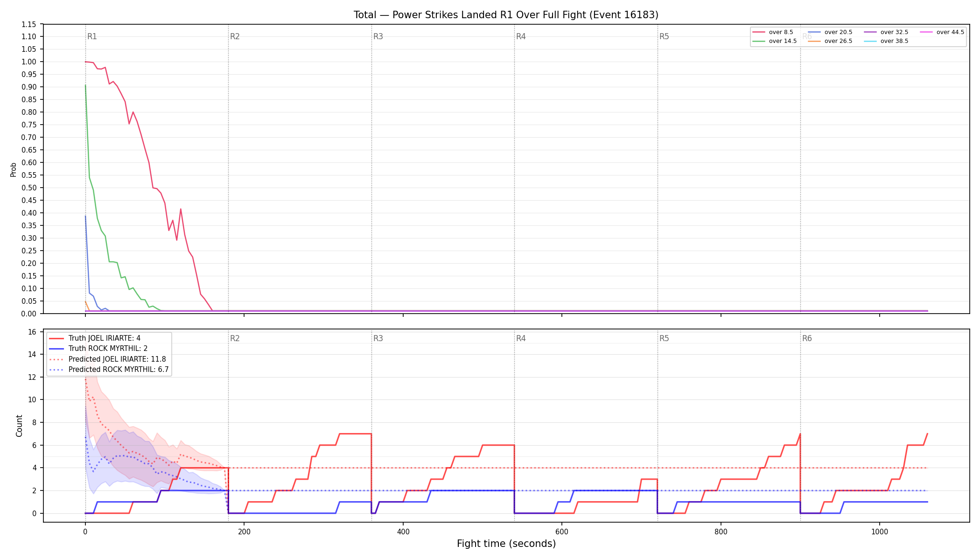The image size is (980, 560).
Task: Click the R4 round label in the count plot
Action: (x=521, y=338)
